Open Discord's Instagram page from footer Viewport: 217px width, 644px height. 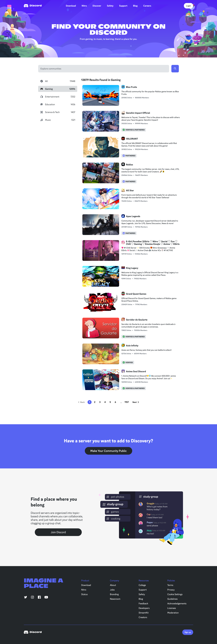pyautogui.click(x=32, y=597)
